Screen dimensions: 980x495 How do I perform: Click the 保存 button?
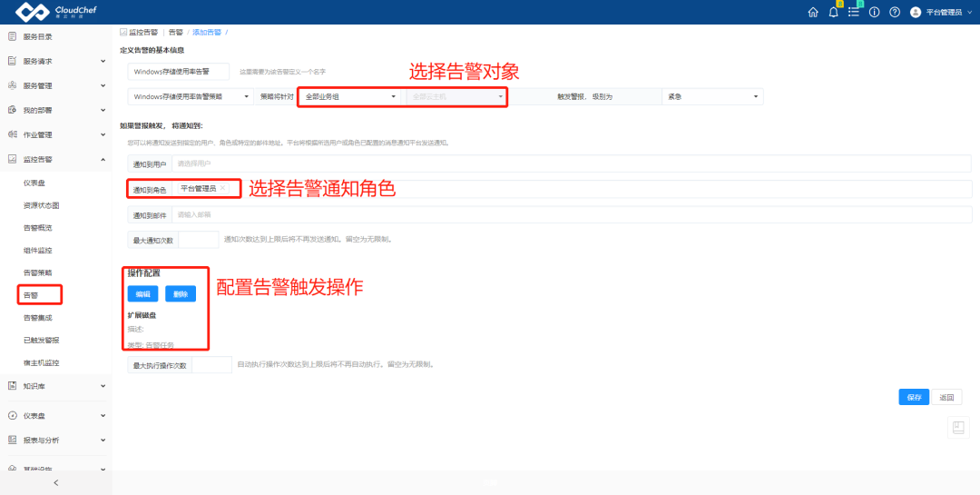[x=915, y=398]
